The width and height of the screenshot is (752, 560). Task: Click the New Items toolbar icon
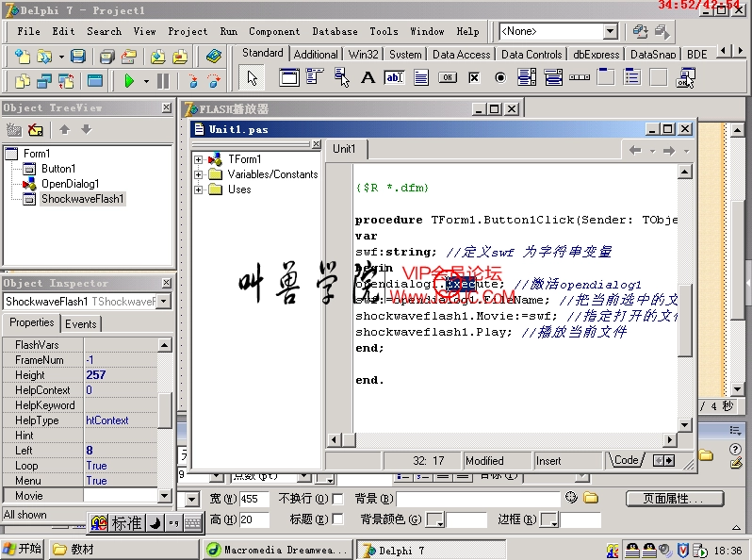(22, 57)
